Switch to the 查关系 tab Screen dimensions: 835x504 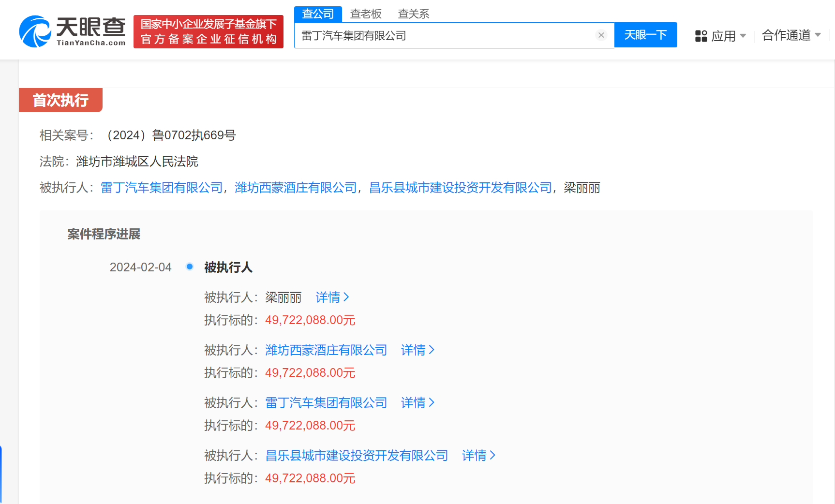tap(414, 14)
